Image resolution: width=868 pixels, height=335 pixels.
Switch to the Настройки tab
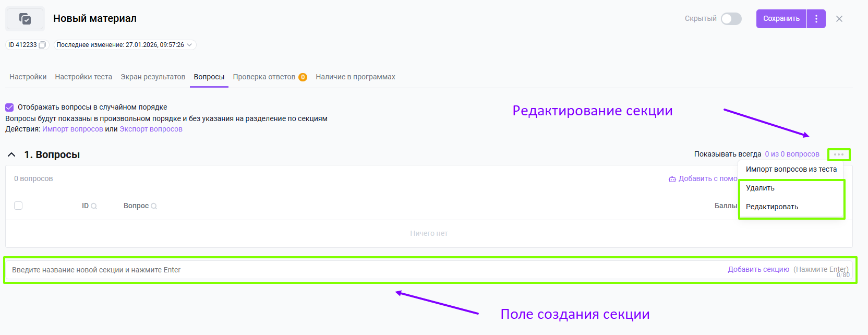(28, 77)
